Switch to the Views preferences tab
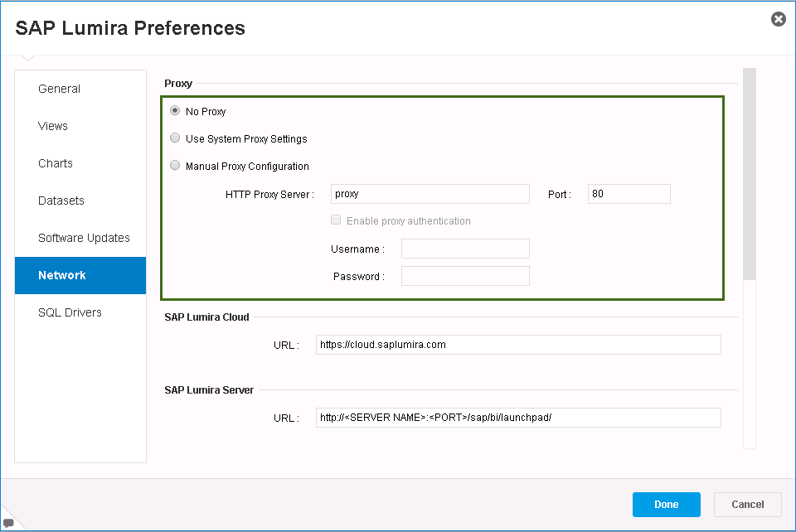796x532 pixels. [80, 126]
